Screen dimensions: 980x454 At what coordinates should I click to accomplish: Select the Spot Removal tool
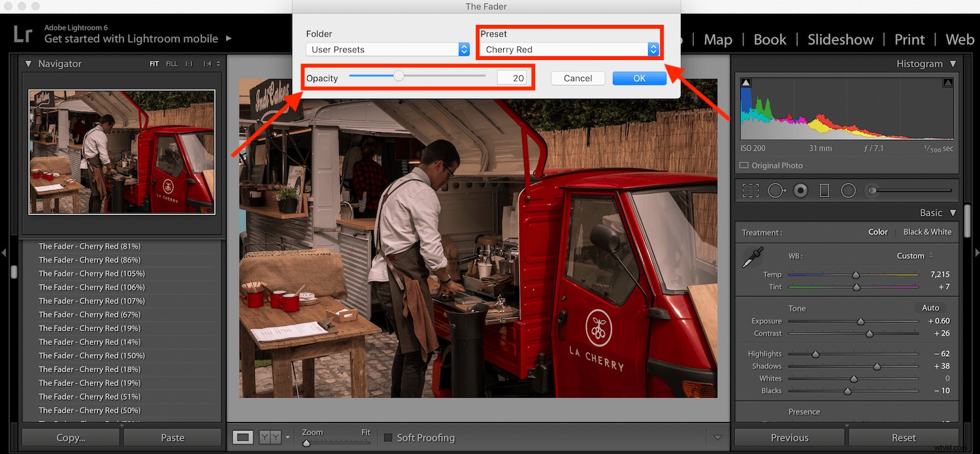click(x=776, y=190)
